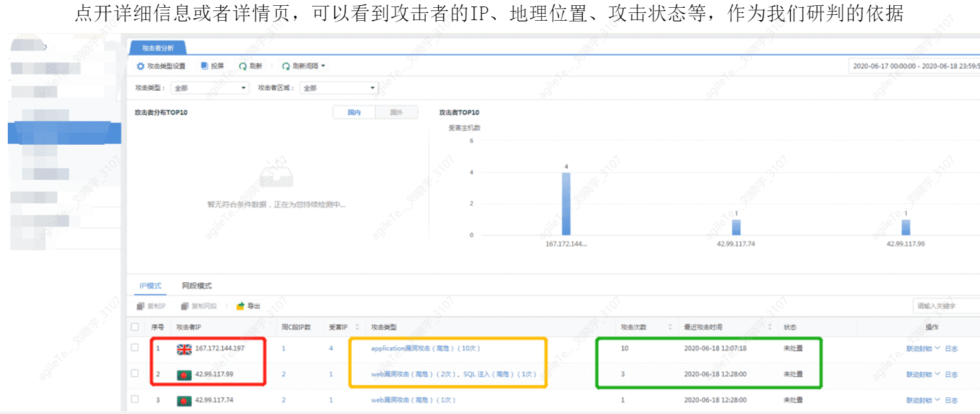Screen dimensions: 980x414
Task: Expand chevron after 联动封锁 in 42.99.117.74 row
Action: 937,400
